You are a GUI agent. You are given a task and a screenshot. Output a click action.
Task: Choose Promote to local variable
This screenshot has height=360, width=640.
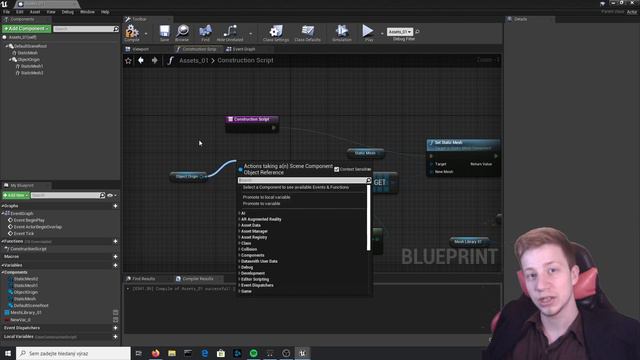[267, 197]
